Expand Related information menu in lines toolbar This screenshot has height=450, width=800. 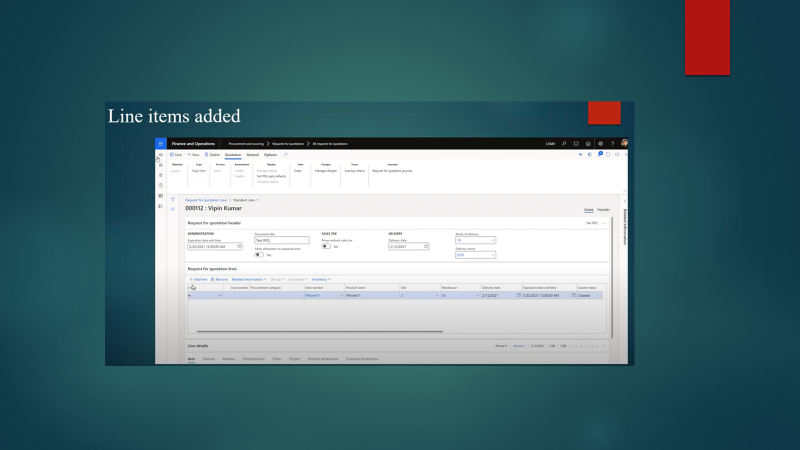click(x=249, y=280)
